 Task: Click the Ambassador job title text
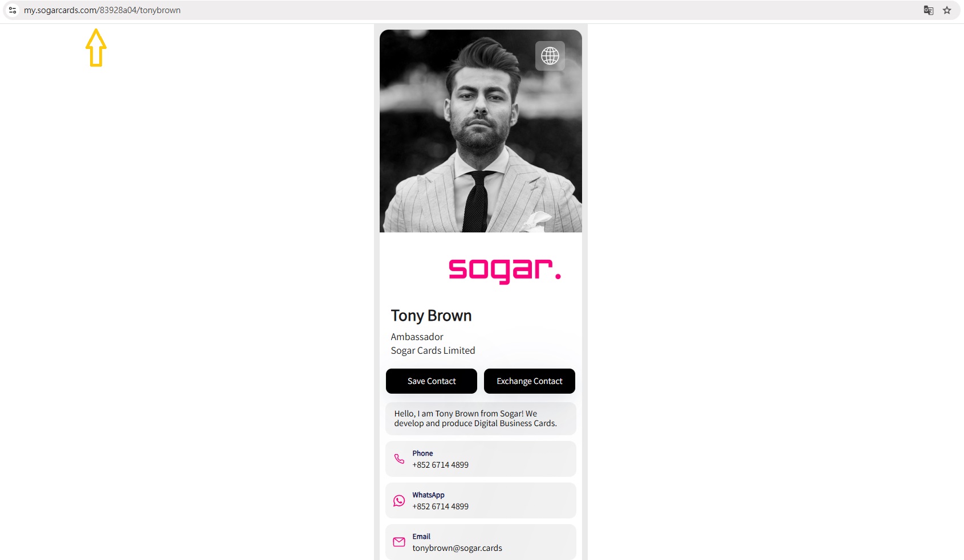pyautogui.click(x=417, y=337)
